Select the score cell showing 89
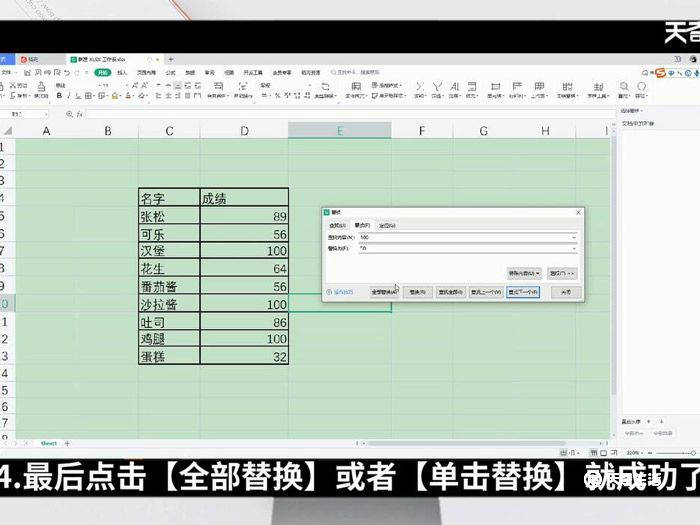700x525 pixels. (x=244, y=216)
